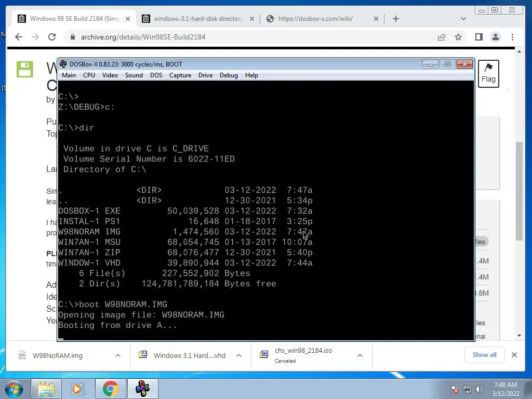Go forward in Chrome

pos(35,37)
